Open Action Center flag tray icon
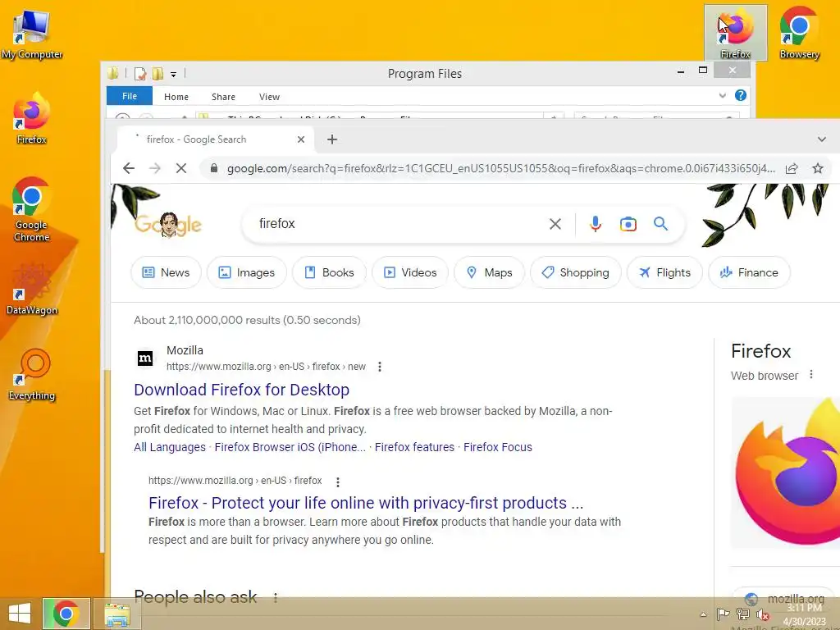 (x=723, y=614)
